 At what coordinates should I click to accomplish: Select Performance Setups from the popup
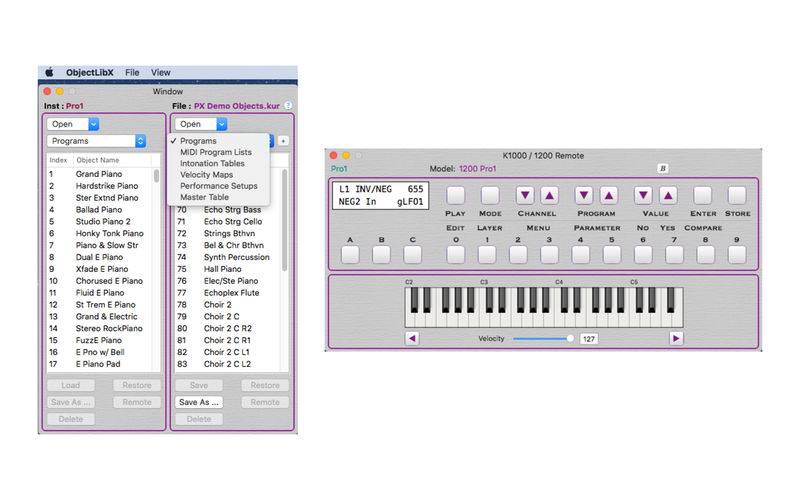point(218,186)
